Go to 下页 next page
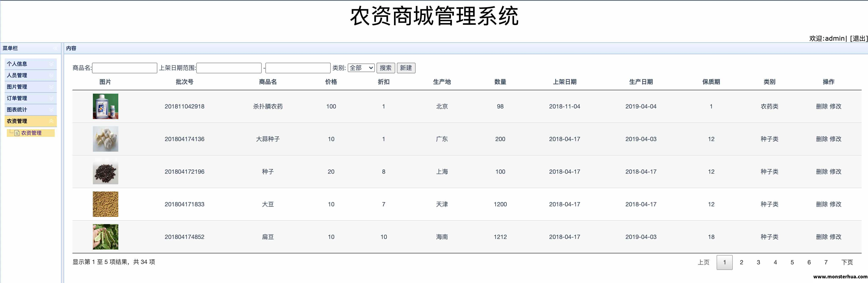 (x=847, y=262)
